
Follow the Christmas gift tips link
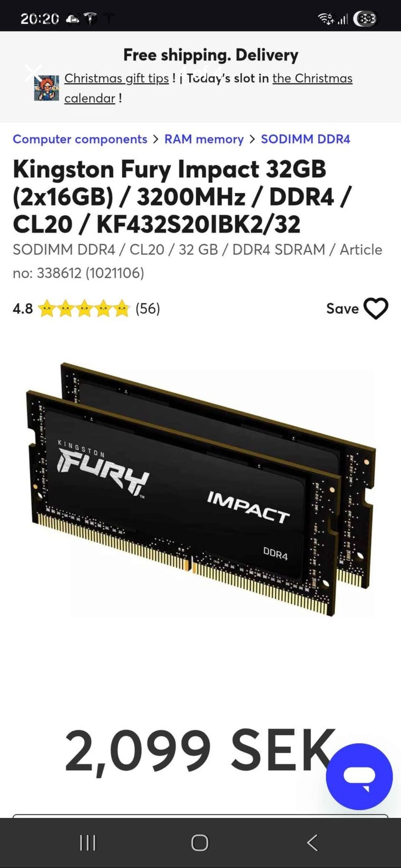117,78
